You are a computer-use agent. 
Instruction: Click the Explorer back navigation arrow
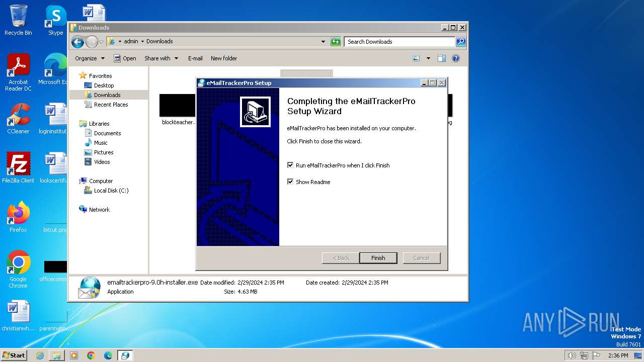coord(77,42)
